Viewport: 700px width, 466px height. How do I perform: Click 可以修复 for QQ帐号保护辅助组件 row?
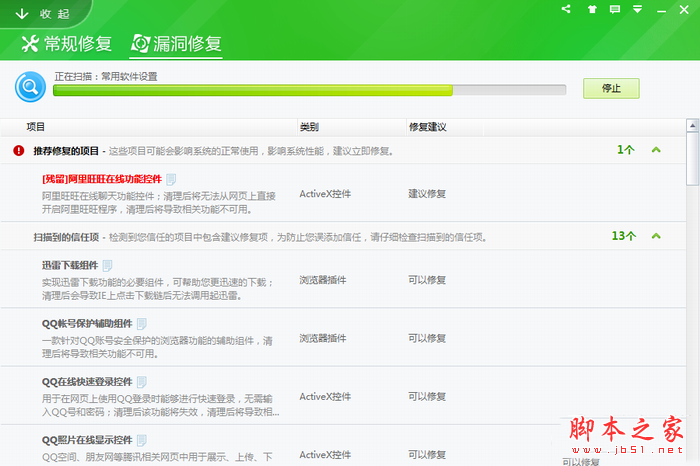(x=427, y=338)
